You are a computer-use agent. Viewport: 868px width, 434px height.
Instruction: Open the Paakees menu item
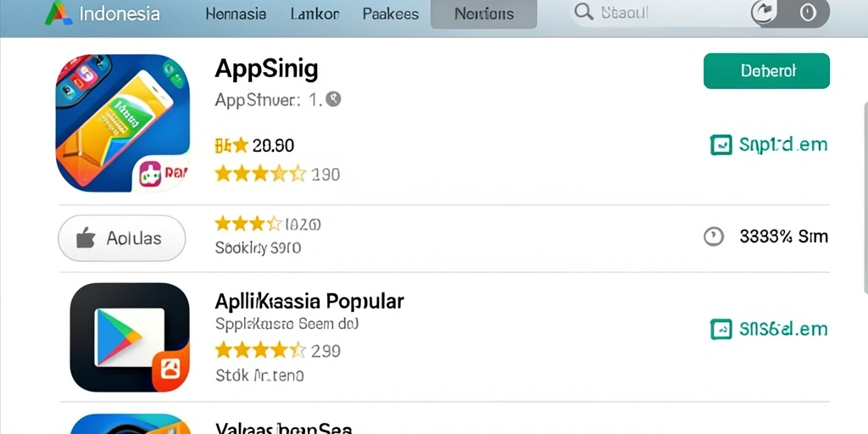pos(391,14)
